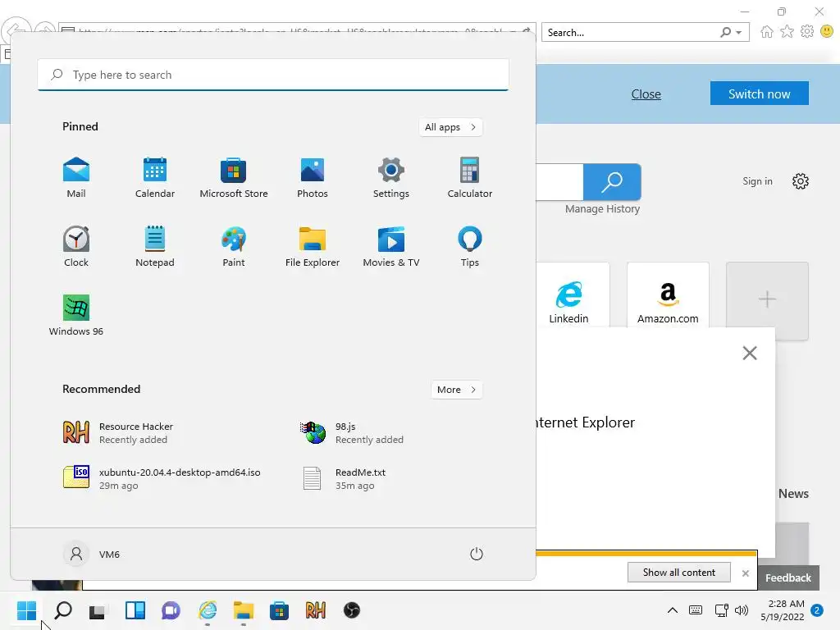The image size is (840, 630).
Task: Click the IE search magnifier icon
Action: coord(725,33)
